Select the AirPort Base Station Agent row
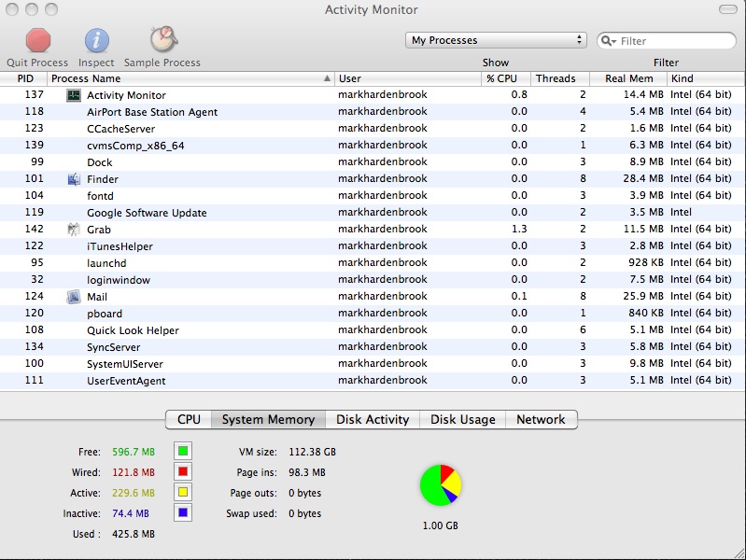The image size is (746, 560). tap(373, 112)
